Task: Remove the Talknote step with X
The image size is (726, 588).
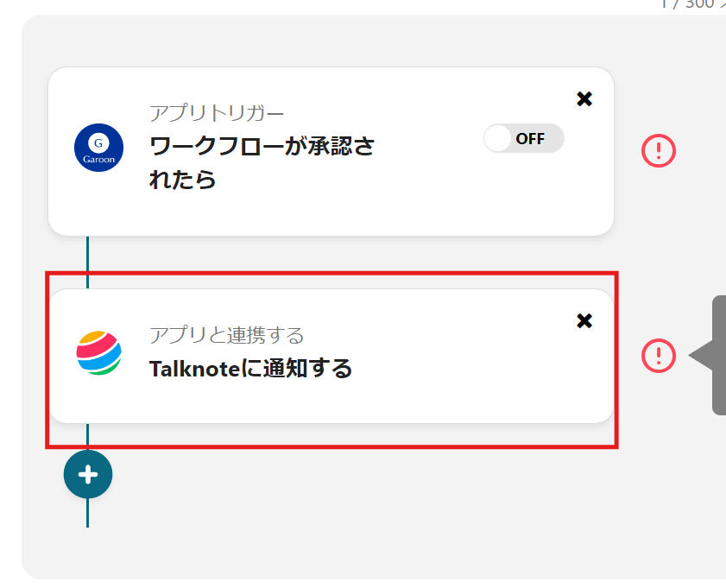Action: pyautogui.click(x=584, y=321)
